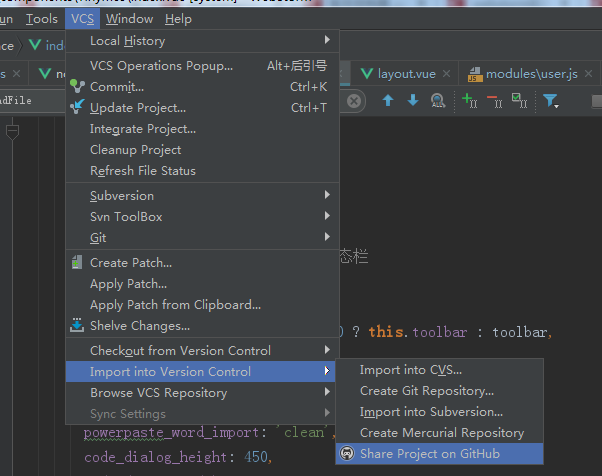Viewport: 602px width, 476px height.
Task: Go to previous search occurrence arrow
Action: (388, 100)
